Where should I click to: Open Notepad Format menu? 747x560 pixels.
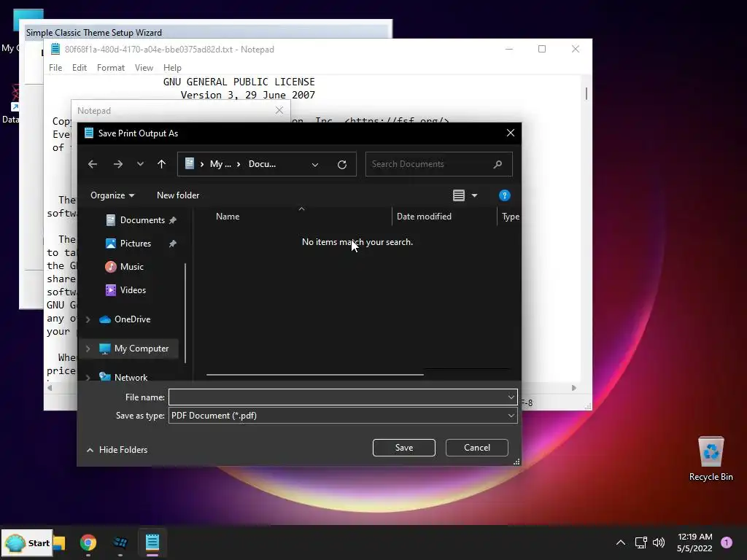click(111, 68)
